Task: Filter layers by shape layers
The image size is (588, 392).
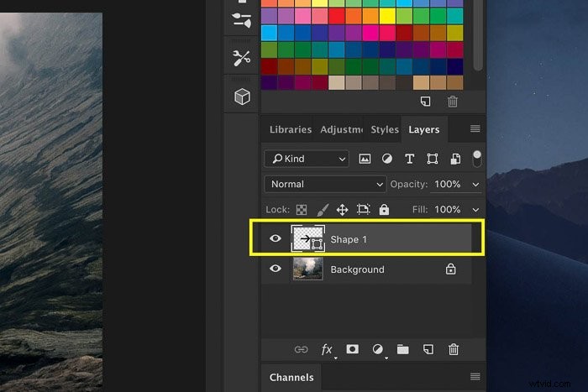Action: tap(433, 159)
